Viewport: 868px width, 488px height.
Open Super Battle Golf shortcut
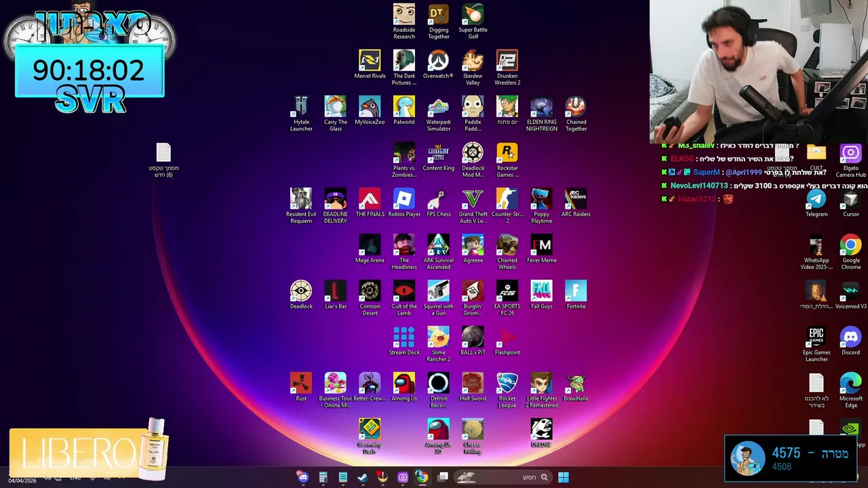click(473, 22)
